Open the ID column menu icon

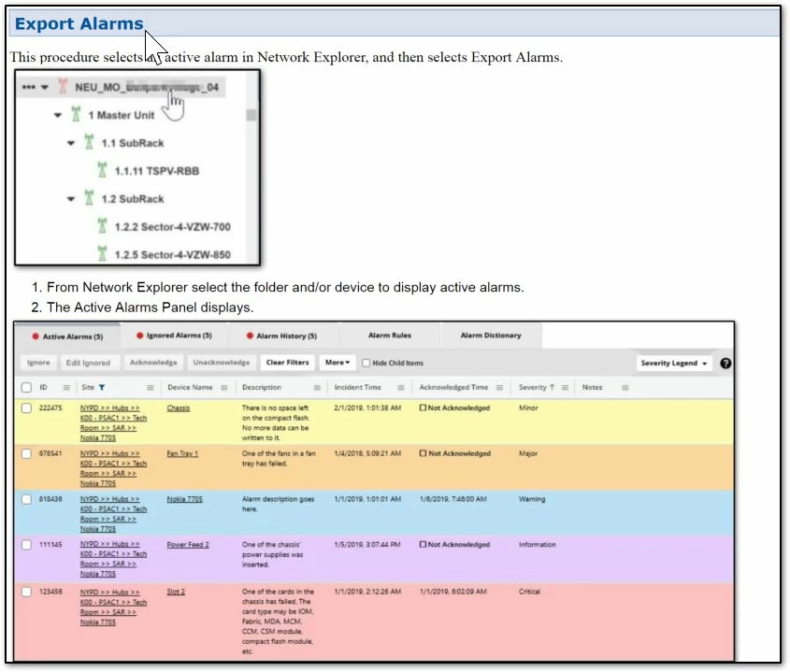click(66, 387)
